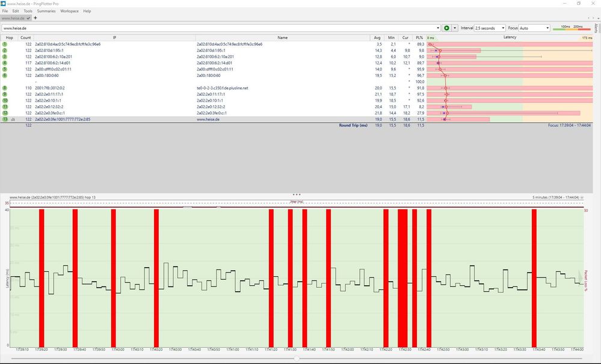Adjust the 100ms 200ms latency color scale

click(x=572, y=28)
